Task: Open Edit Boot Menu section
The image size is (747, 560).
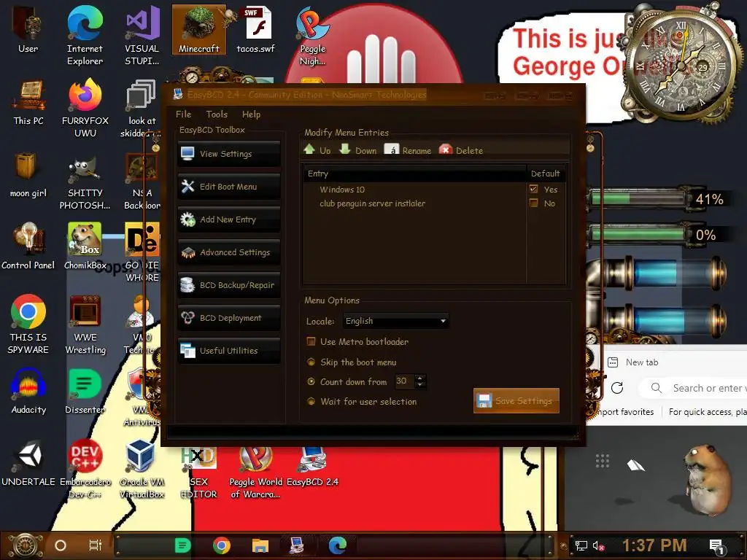Action: (x=228, y=187)
